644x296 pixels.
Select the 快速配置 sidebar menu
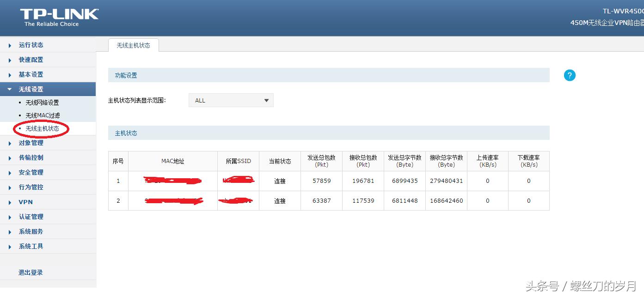coord(31,60)
